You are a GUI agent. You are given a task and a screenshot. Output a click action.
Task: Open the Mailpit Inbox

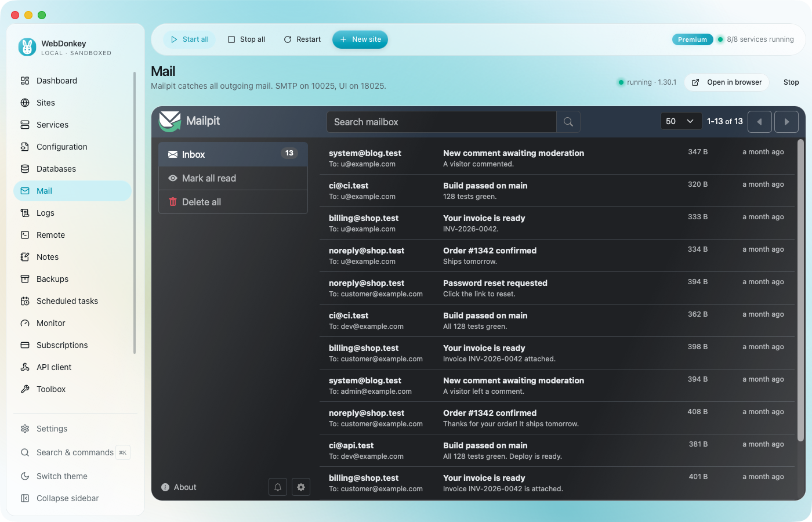pos(233,154)
